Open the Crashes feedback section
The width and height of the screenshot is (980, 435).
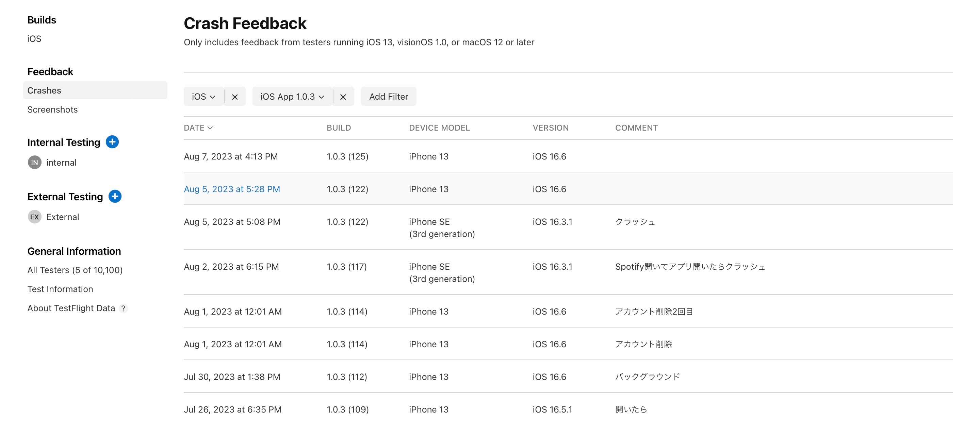(x=44, y=90)
